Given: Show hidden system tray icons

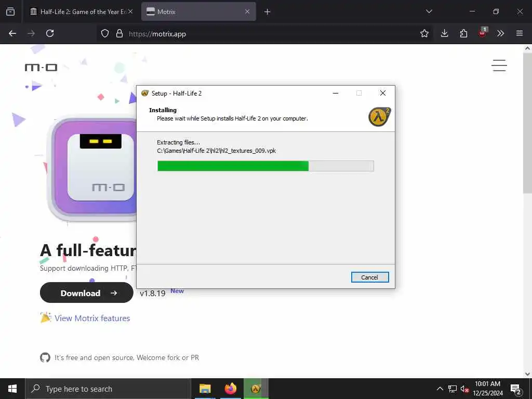Looking at the screenshot, I should (x=440, y=389).
